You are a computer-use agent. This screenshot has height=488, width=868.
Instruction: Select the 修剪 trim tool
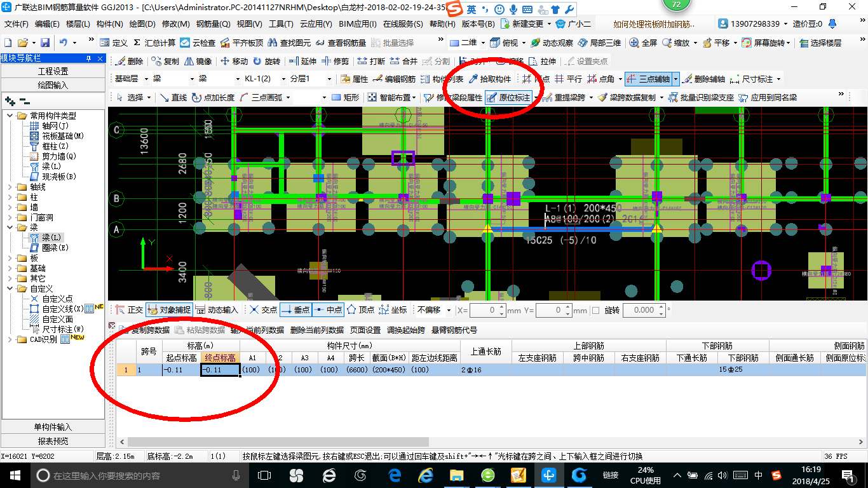coord(335,61)
